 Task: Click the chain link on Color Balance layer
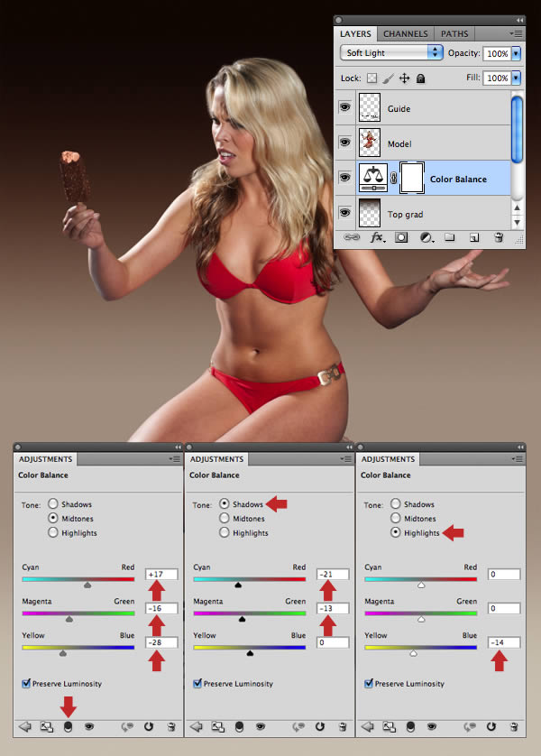point(394,178)
